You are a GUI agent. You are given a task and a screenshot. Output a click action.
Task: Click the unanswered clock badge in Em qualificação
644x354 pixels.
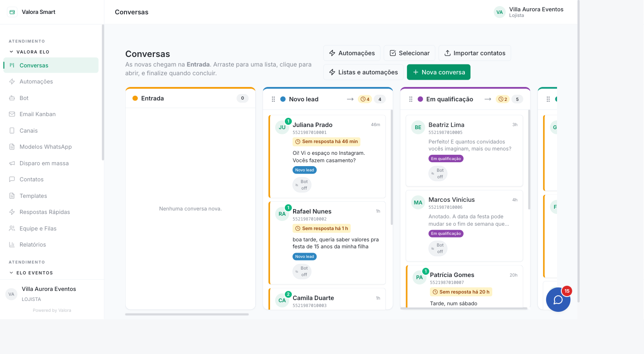502,99
